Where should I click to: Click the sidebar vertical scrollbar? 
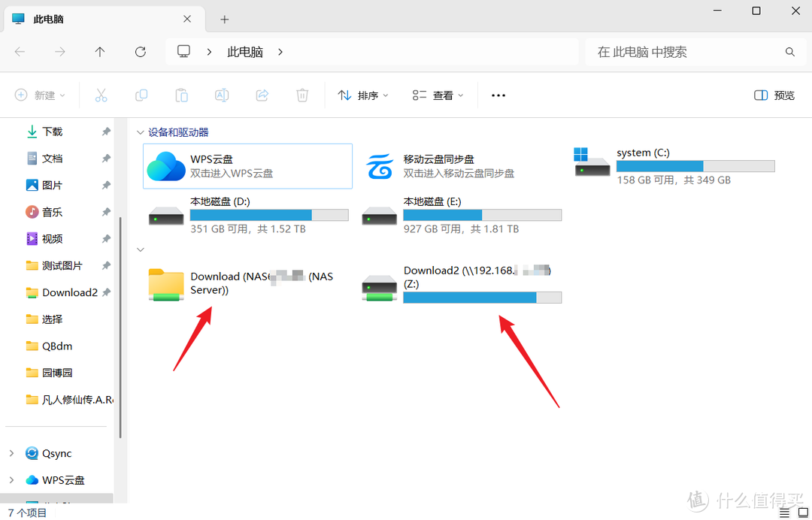tap(120, 328)
